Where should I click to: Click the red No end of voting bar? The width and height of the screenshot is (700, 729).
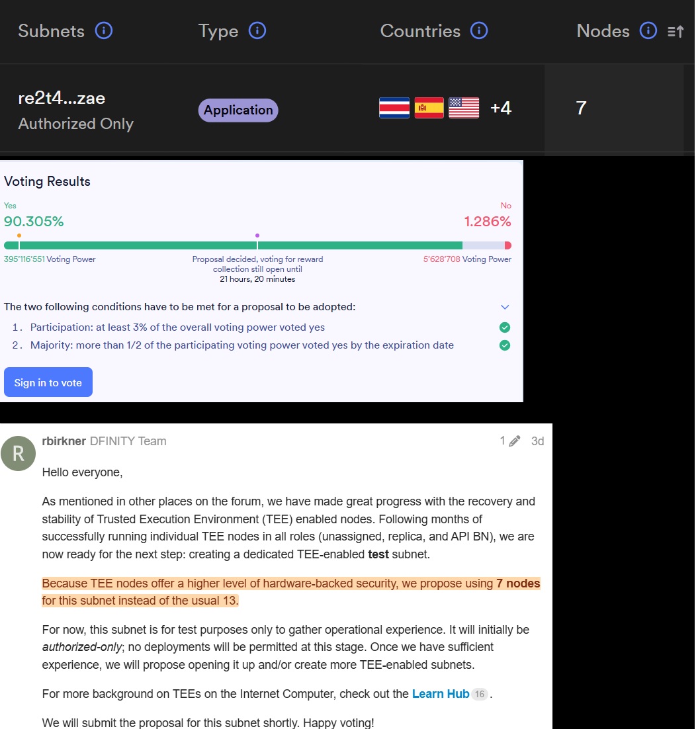[x=508, y=245]
